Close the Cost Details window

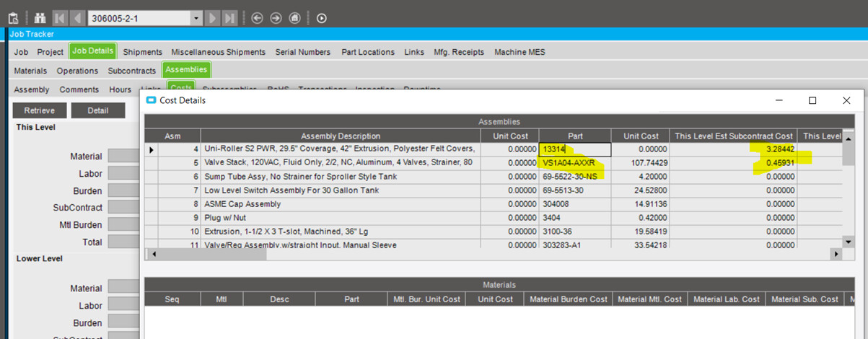[x=846, y=101]
